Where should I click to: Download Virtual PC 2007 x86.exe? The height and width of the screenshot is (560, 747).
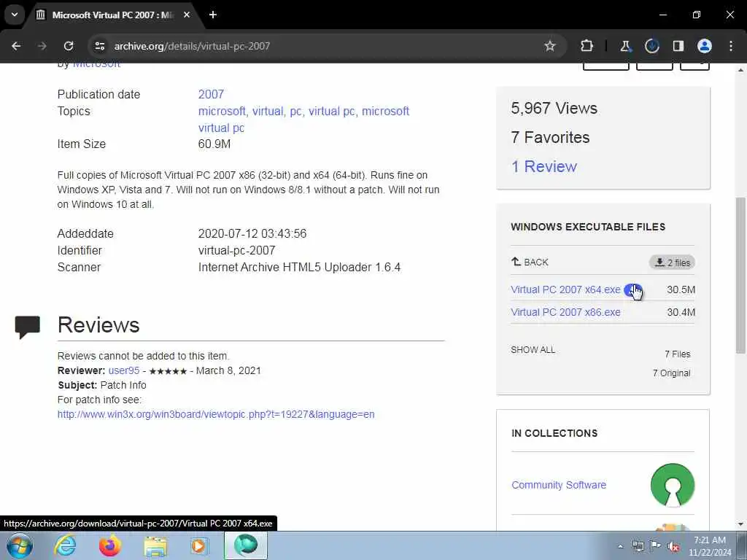565,312
